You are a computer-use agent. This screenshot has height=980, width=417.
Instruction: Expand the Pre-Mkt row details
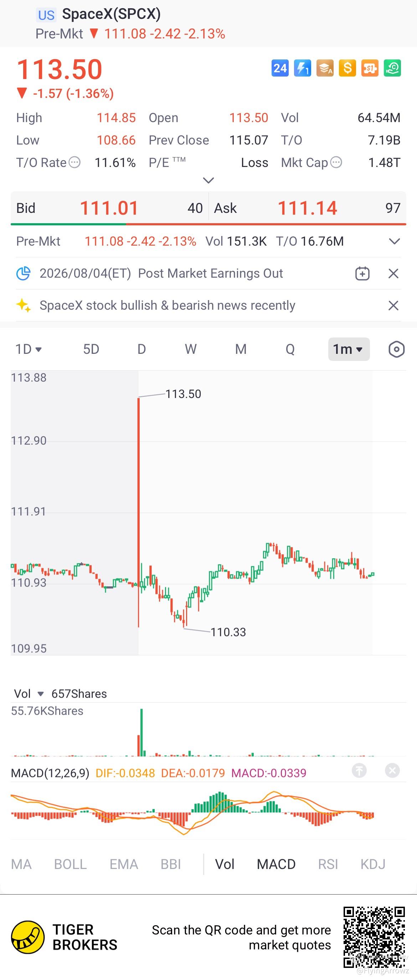coord(395,241)
